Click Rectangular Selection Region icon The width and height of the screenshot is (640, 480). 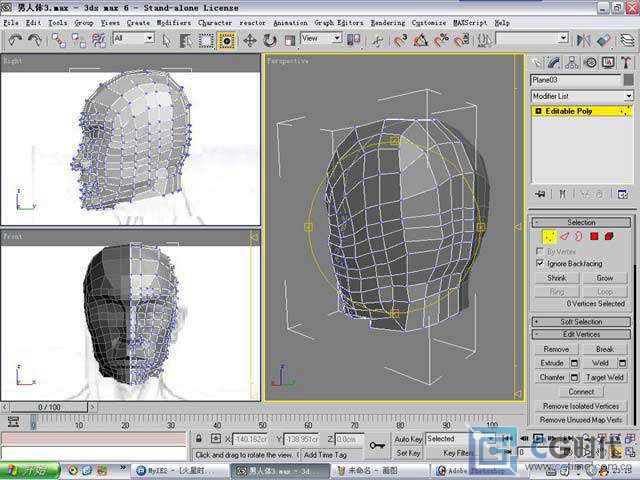pyautogui.click(x=206, y=40)
